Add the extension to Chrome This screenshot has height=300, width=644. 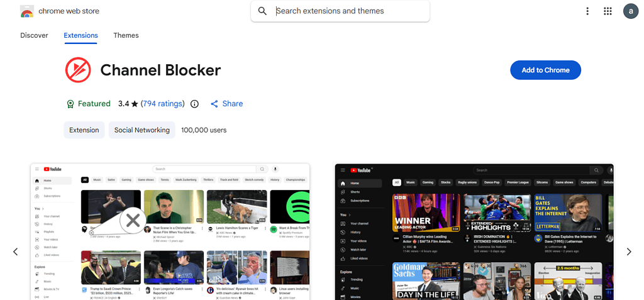tap(545, 70)
